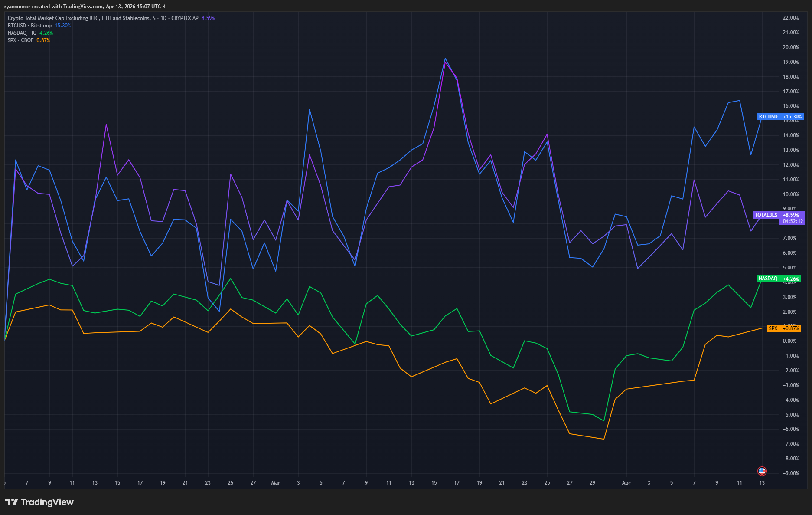Image resolution: width=812 pixels, height=515 pixels.
Task: Click the 20.00% price axis label
Action: tap(791, 47)
